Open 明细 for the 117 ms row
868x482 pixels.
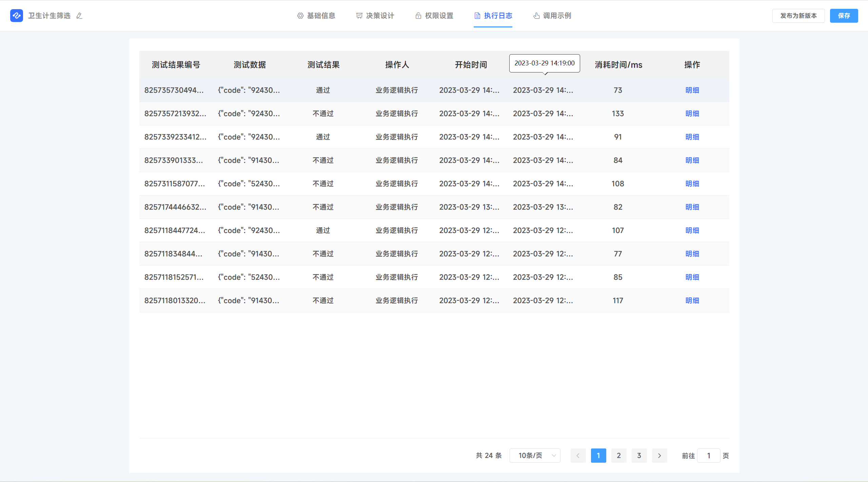click(692, 300)
